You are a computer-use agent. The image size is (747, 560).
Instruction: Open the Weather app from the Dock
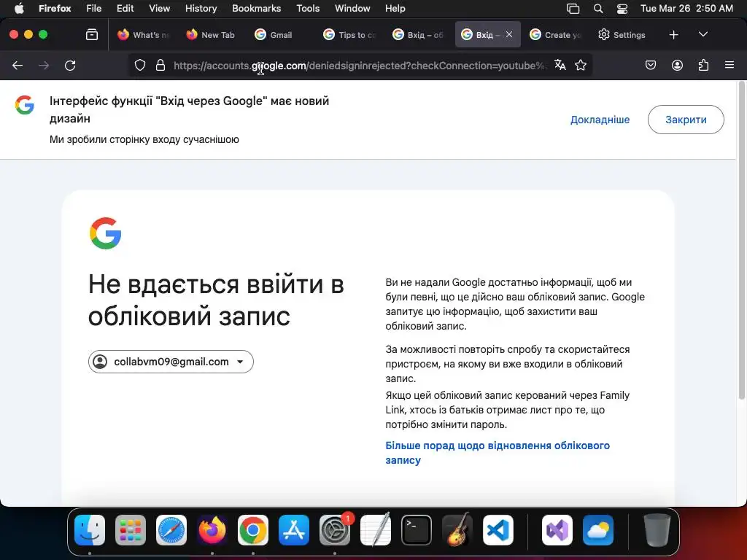pyautogui.click(x=598, y=530)
